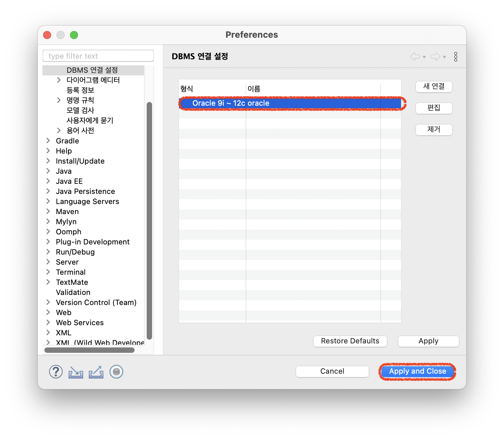Expand the 다이어그램 에디터 tree node
The height and width of the screenshot is (439, 504).
(x=59, y=80)
